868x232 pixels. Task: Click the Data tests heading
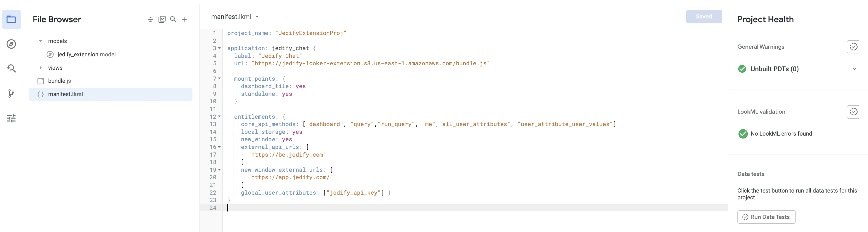[750, 174]
